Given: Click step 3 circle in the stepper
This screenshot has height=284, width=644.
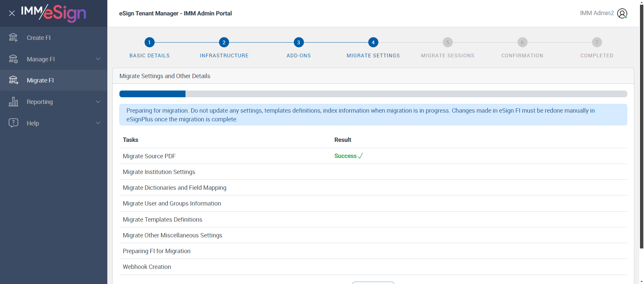Looking at the screenshot, I should 299,42.
